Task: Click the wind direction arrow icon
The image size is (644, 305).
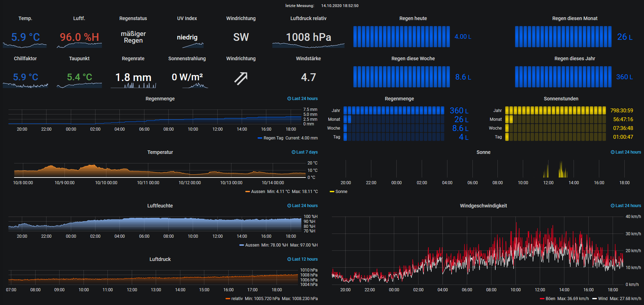Action: [x=241, y=79]
